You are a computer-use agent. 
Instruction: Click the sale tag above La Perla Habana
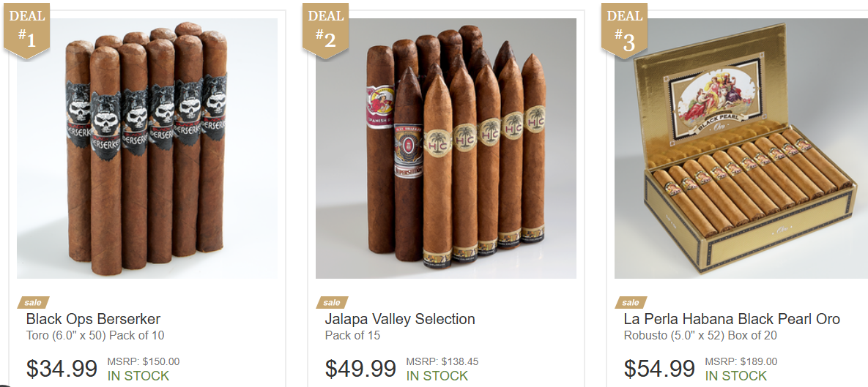click(631, 302)
